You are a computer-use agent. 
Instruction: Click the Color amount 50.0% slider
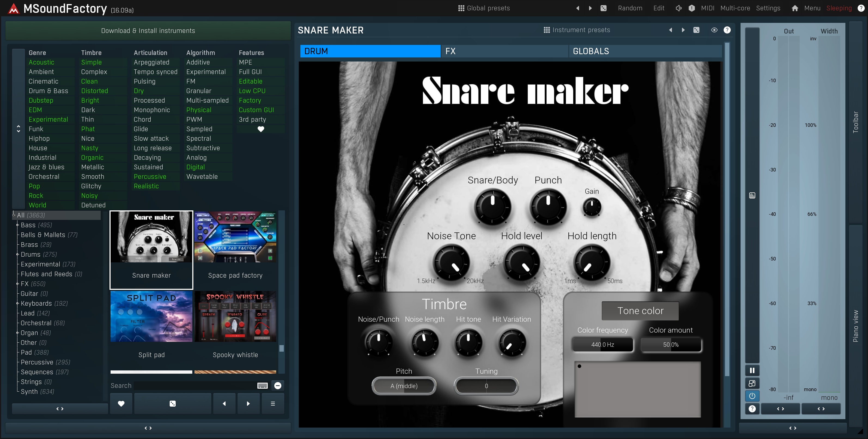point(671,344)
